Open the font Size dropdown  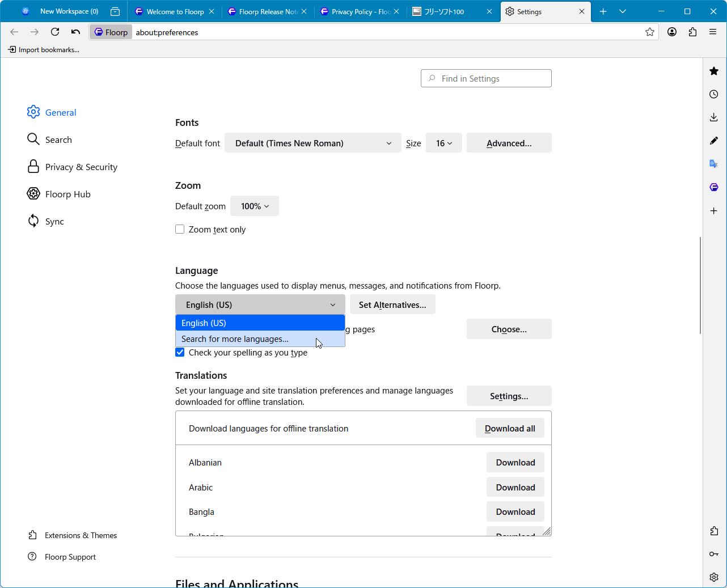click(x=444, y=143)
